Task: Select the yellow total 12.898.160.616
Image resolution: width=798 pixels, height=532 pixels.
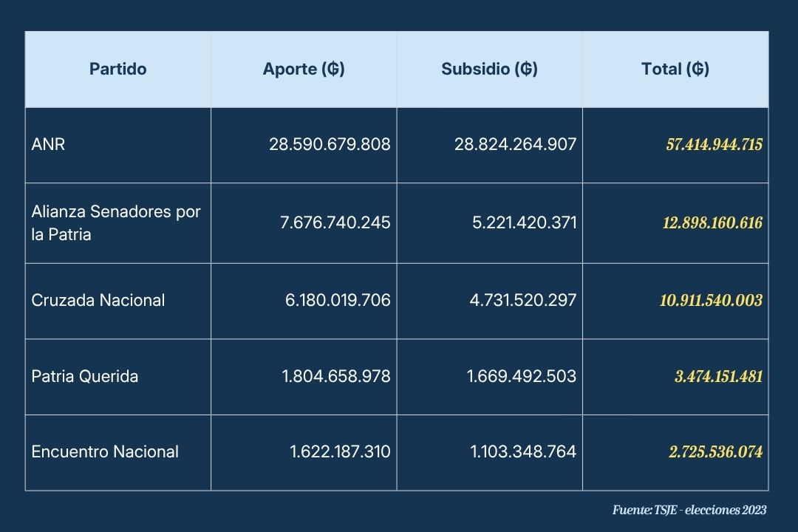Action: [x=712, y=223]
